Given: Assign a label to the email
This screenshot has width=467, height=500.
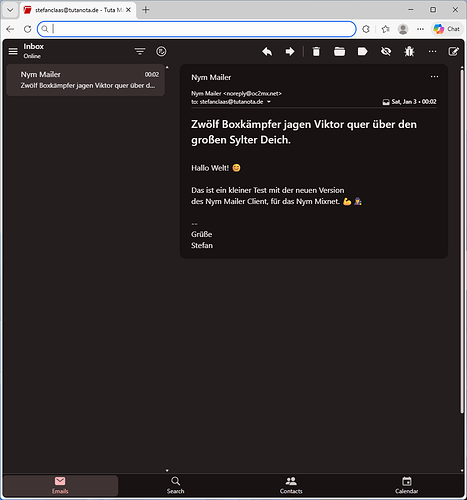Looking at the screenshot, I should [x=362, y=51].
